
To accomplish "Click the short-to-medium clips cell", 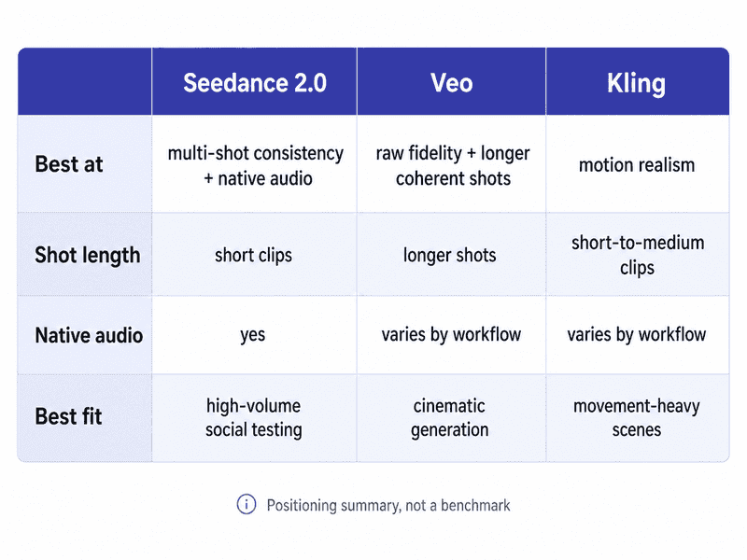I will pos(638,255).
